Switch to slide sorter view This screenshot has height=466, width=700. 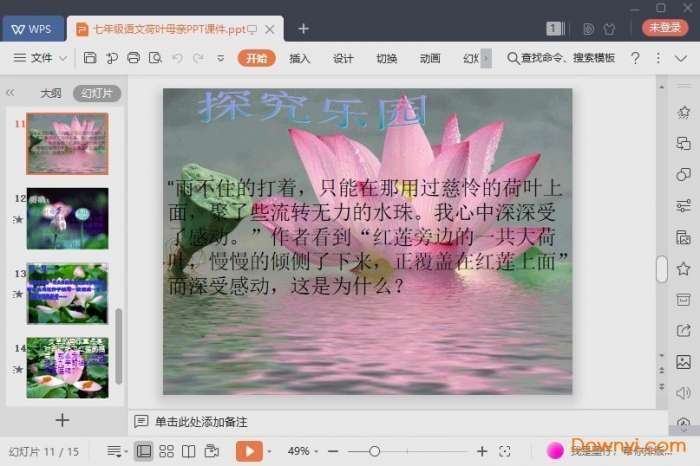click(x=167, y=451)
